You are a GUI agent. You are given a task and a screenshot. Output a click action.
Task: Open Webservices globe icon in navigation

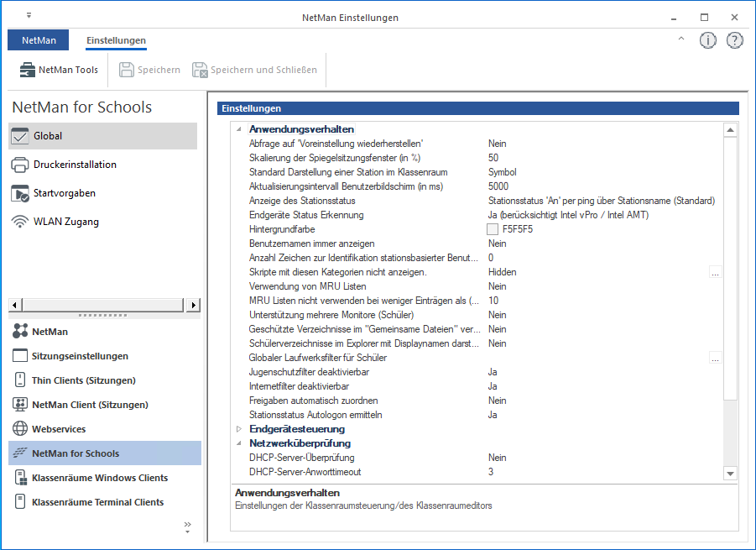(x=20, y=429)
